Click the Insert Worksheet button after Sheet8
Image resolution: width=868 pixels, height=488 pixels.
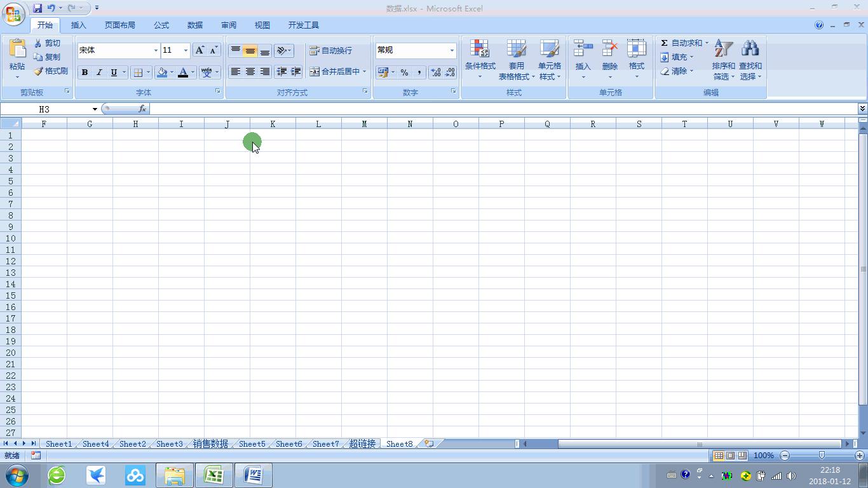[x=426, y=444]
